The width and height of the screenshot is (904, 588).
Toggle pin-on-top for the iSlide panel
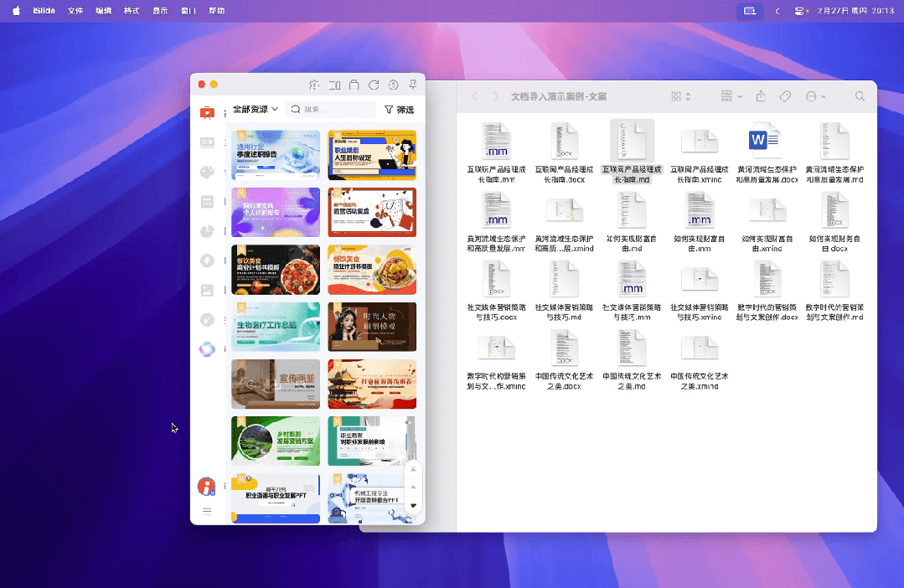(413, 85)
